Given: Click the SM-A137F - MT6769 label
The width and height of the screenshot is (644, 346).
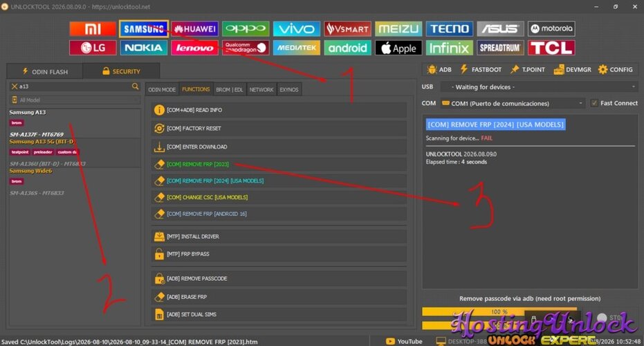Looking at the screenshot, I should pos(37,134).
